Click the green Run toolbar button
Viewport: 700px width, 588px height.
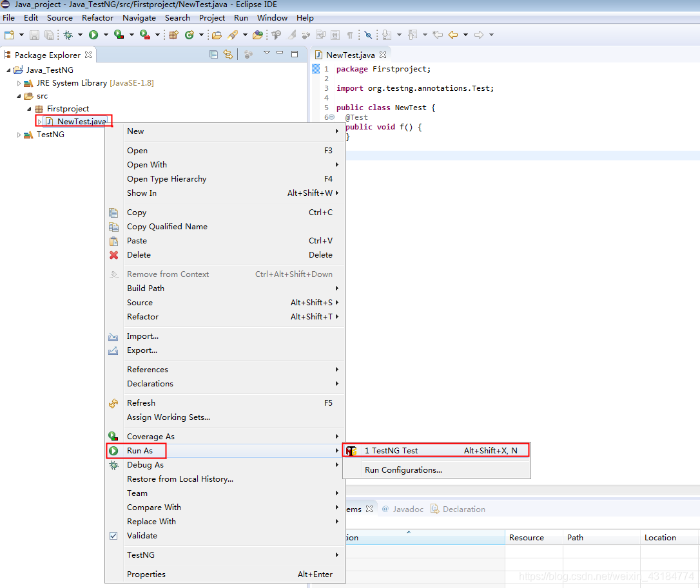(93, 35)
